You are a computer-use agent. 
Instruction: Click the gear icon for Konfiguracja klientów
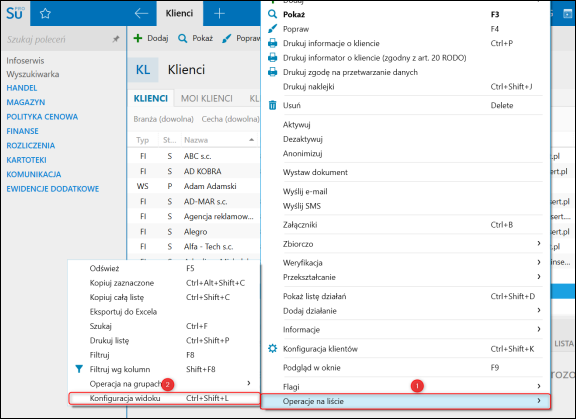click(272, 348)
